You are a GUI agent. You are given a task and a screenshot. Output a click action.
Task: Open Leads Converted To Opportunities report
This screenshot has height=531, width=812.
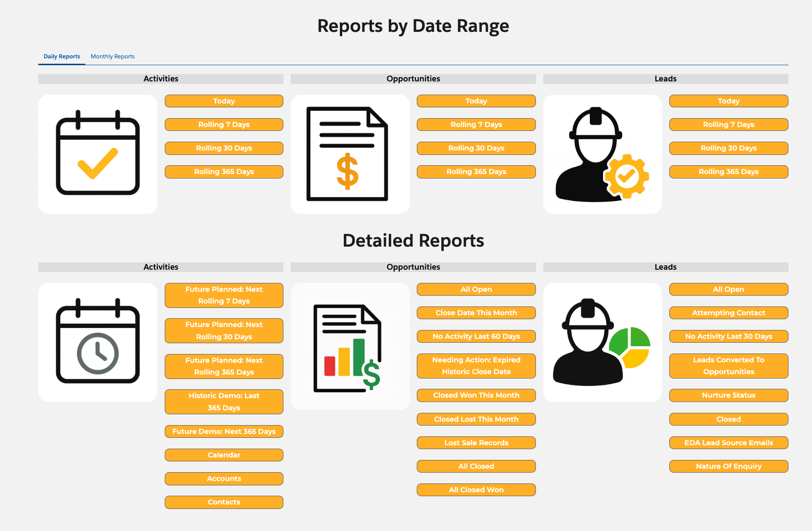click(x=729, y=366)
